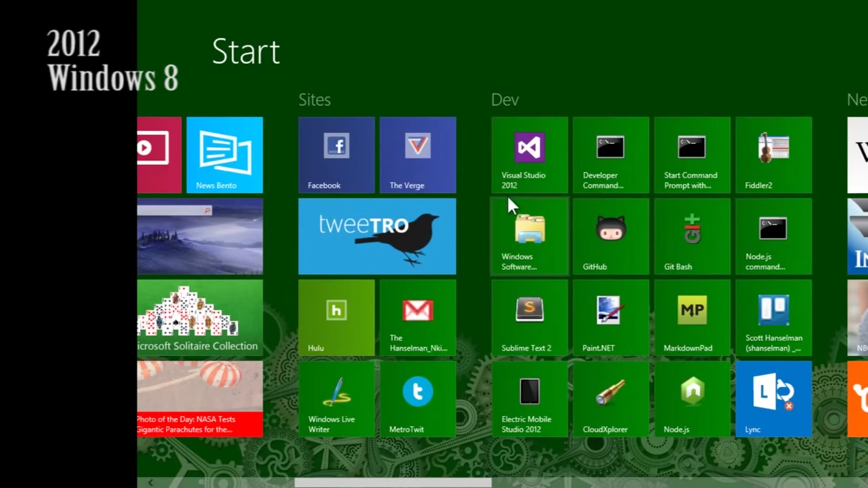This screenshot has width=868, height=488.
Task: Open Git Bash tile
Action: point(692,236)
